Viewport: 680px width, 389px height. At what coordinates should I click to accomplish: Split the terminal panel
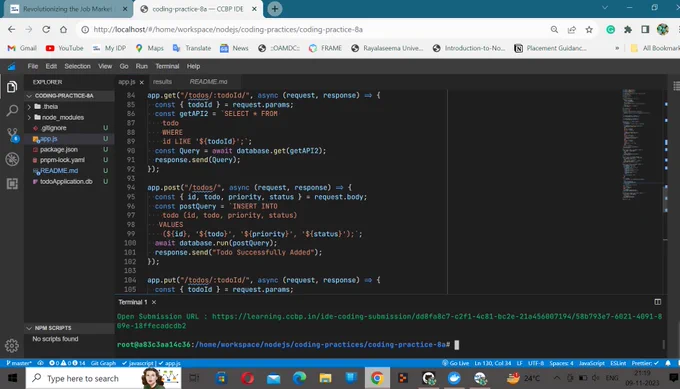coord(657,302)
